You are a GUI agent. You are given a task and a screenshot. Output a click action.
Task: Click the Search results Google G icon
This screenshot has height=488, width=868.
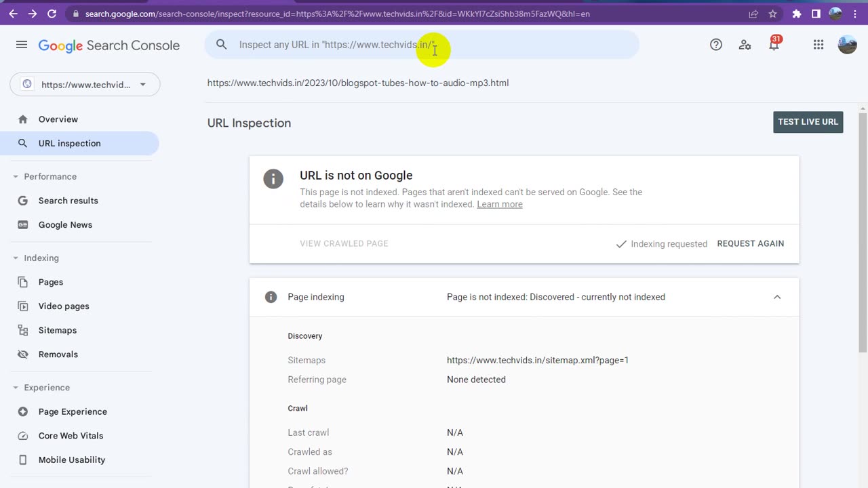tap(23, 201)
